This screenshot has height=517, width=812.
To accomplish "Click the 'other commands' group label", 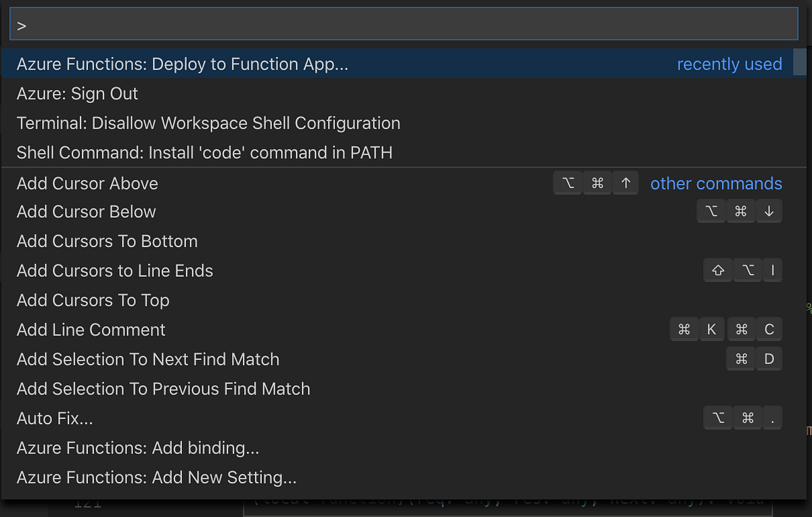I will (716, 183).
